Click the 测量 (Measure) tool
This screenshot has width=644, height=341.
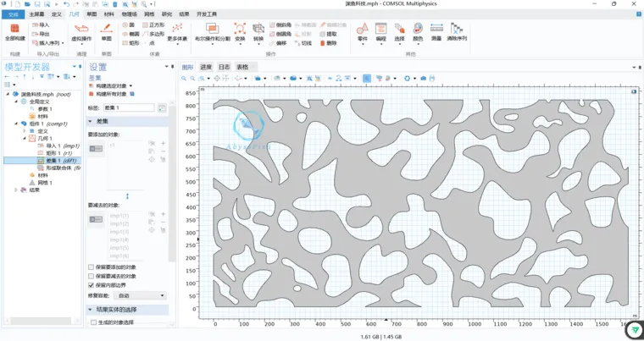(x=436, y=32)
